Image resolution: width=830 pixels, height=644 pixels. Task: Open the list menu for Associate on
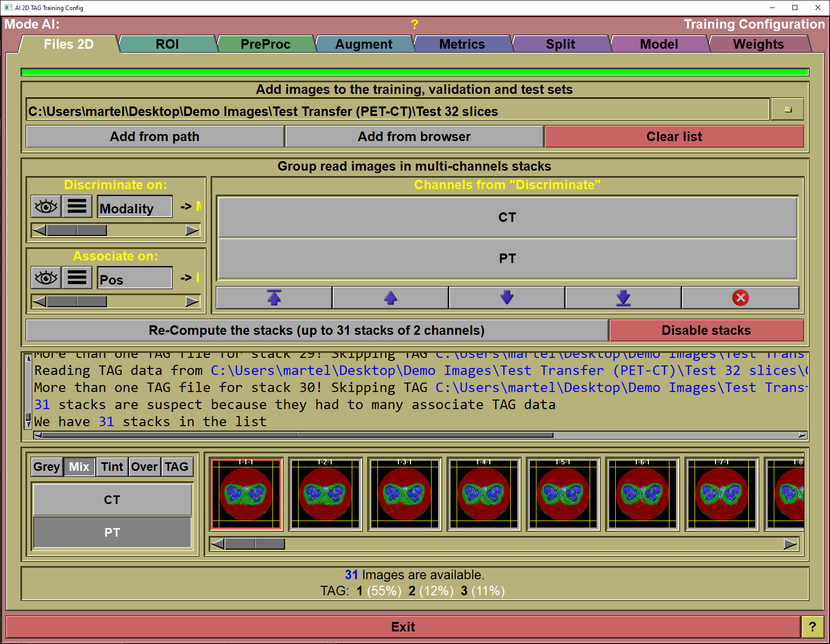(x=77, y=278)
